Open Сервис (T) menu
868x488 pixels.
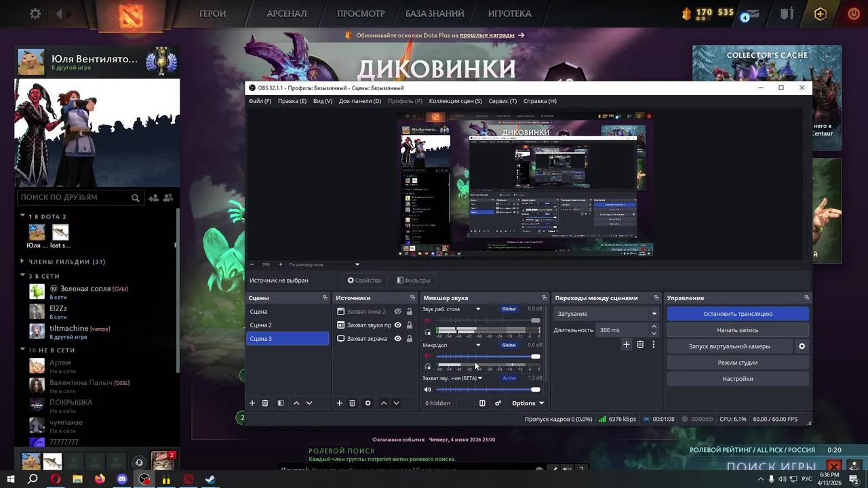click(x=502, y=101)
